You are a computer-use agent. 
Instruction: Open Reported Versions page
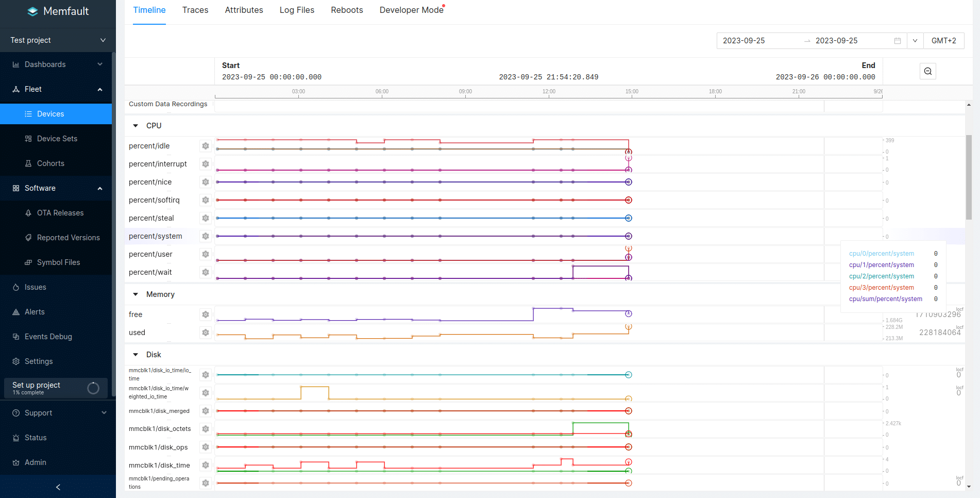56,238
